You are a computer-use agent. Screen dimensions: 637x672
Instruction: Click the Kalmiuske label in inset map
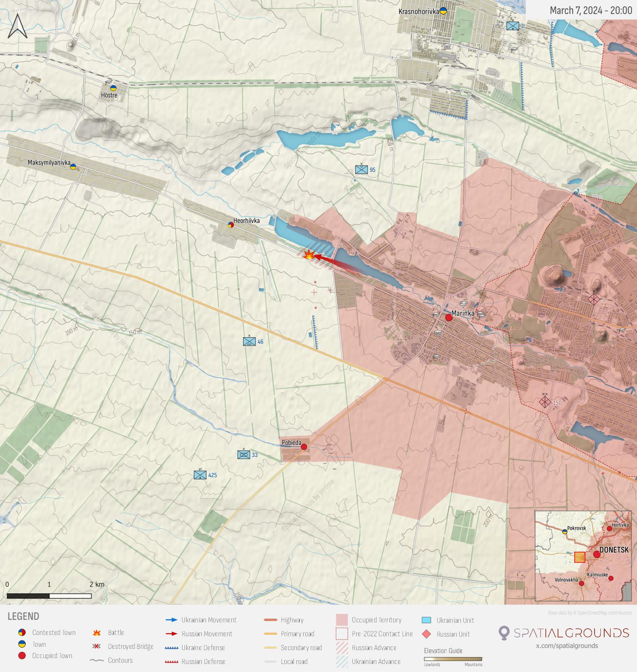click(x=597, y=574)
